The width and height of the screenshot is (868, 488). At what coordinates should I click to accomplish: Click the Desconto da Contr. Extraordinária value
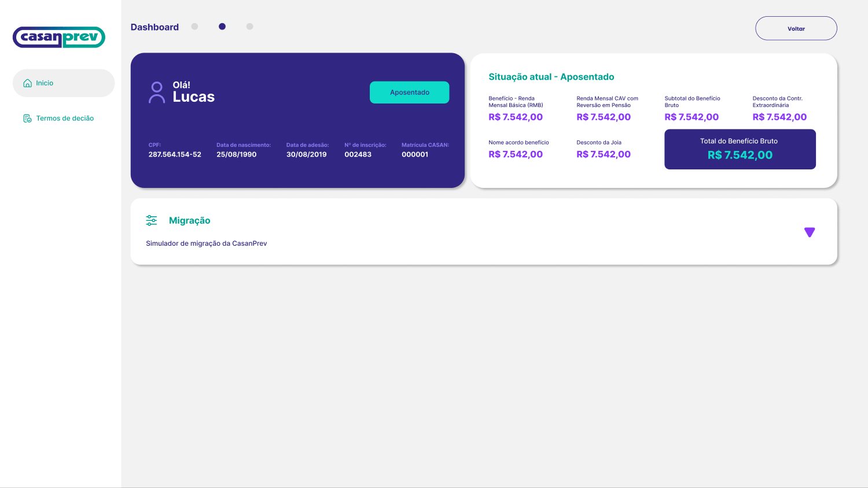(x=779, y=117)
